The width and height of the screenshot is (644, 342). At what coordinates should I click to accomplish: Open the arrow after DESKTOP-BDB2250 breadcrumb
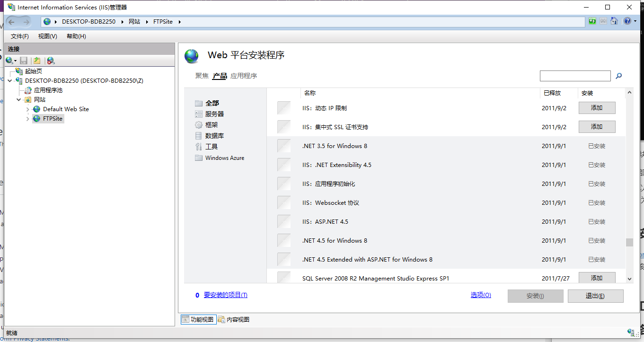pyautogui.click(x=122, y=22)
